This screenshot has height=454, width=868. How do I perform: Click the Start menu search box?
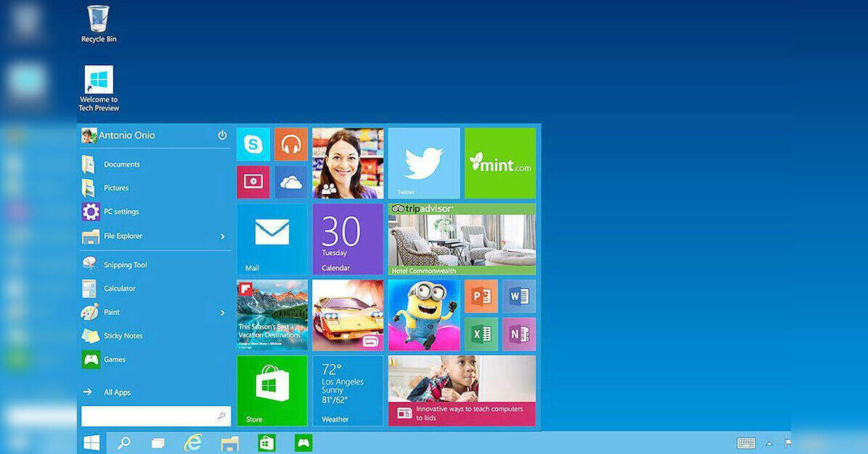149,416
